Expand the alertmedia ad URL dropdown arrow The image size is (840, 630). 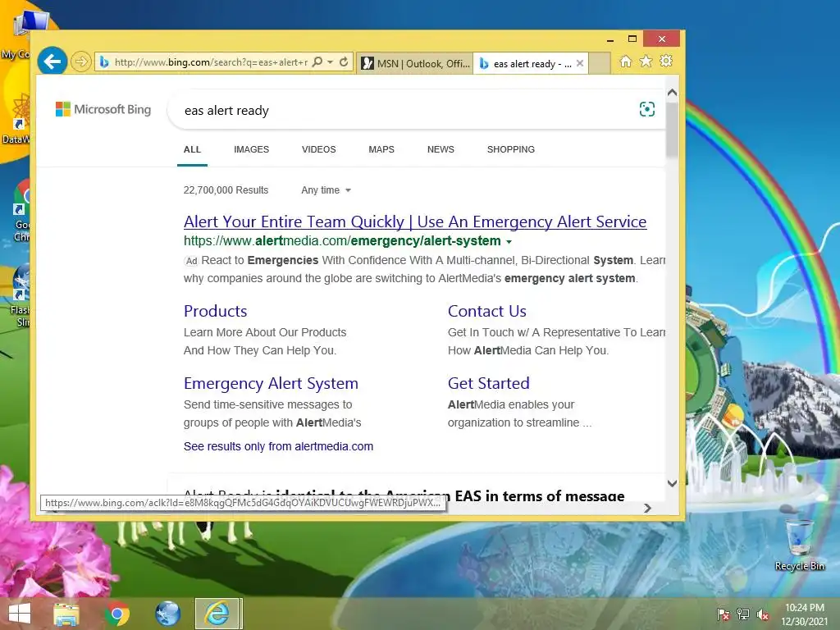pos(509,242)
